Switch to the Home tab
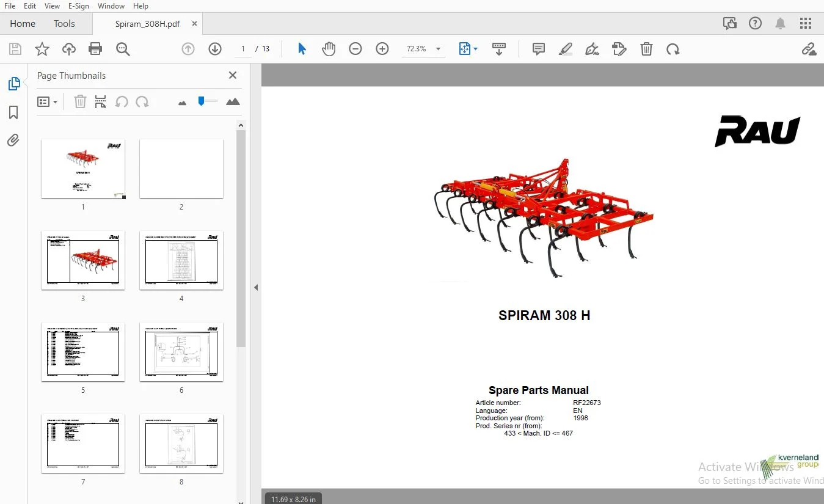Image resolution: width=824 pixels, height=504 pixels. [23, 23]
